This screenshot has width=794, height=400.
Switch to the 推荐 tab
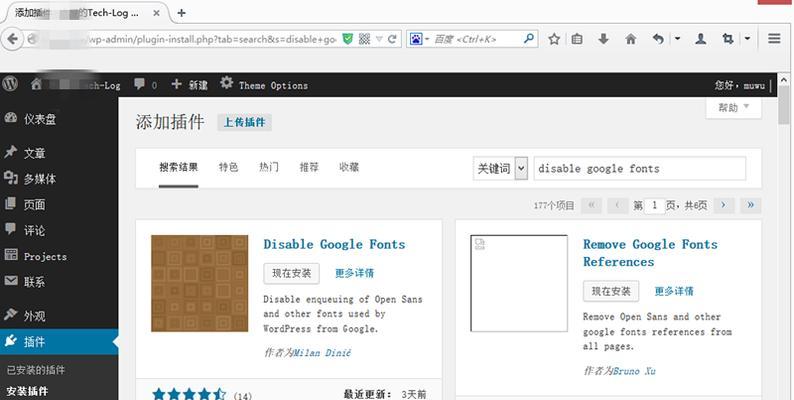click(x=309, y=167)
